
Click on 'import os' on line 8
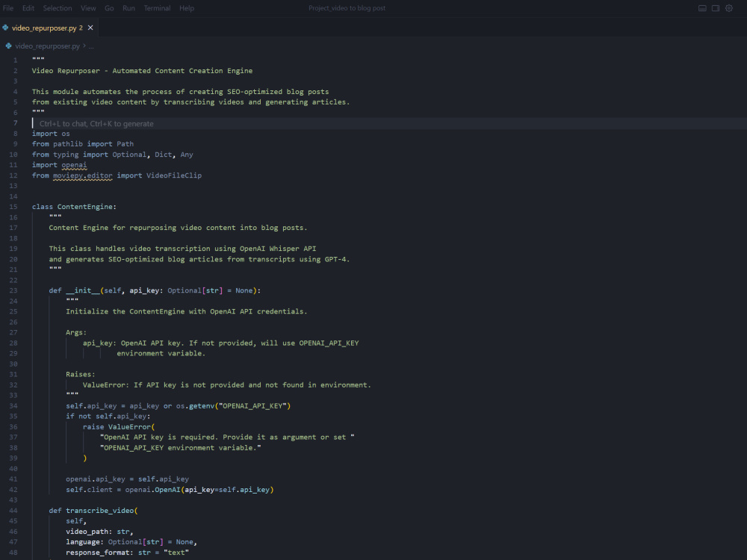pyautogui.click(x=51, y=134)
